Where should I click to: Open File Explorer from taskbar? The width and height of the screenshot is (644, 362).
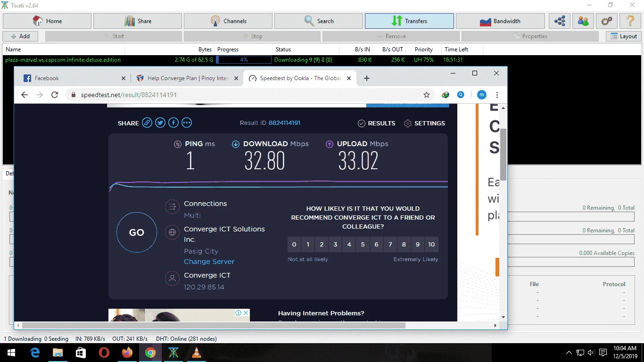[58, 353]
